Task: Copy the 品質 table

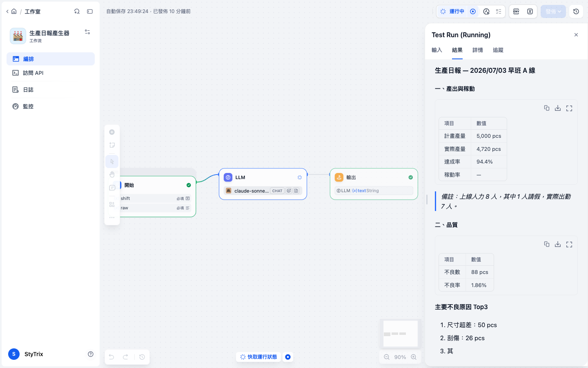Action: point(547,244)
